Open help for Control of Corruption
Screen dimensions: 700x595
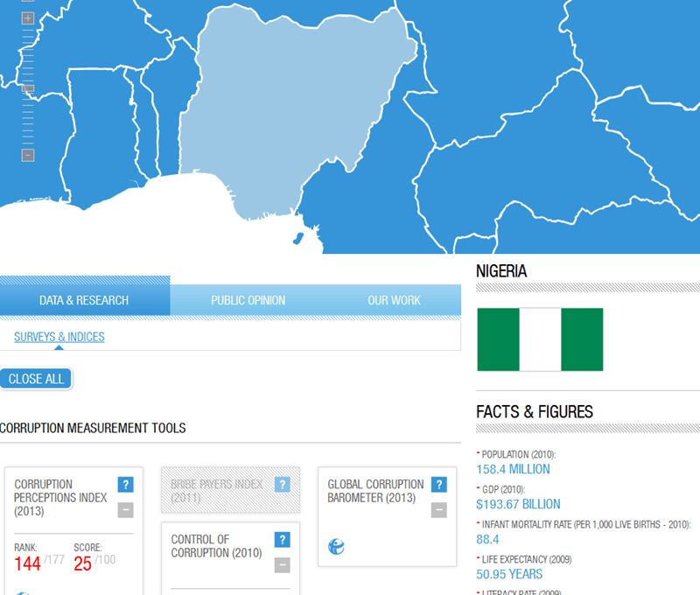282,540
